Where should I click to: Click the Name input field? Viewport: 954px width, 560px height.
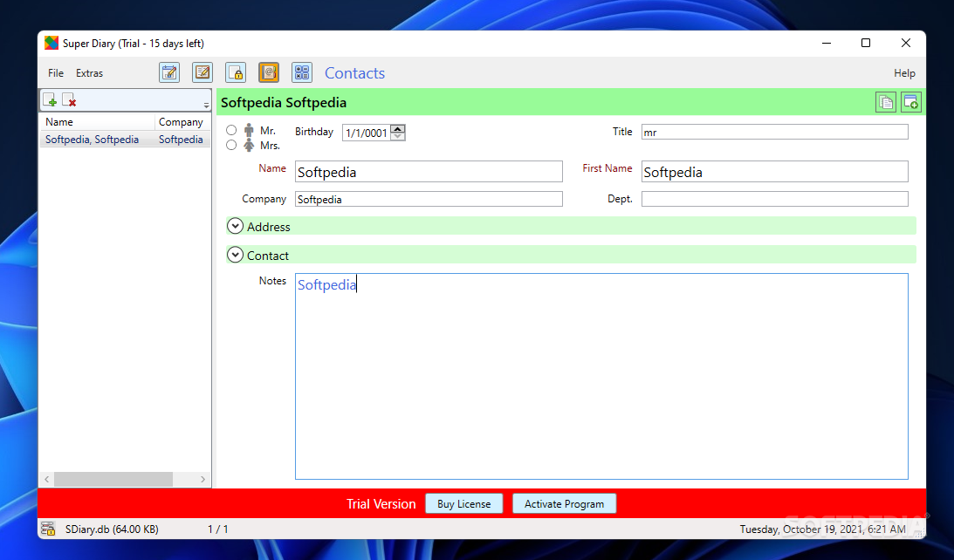429,172
